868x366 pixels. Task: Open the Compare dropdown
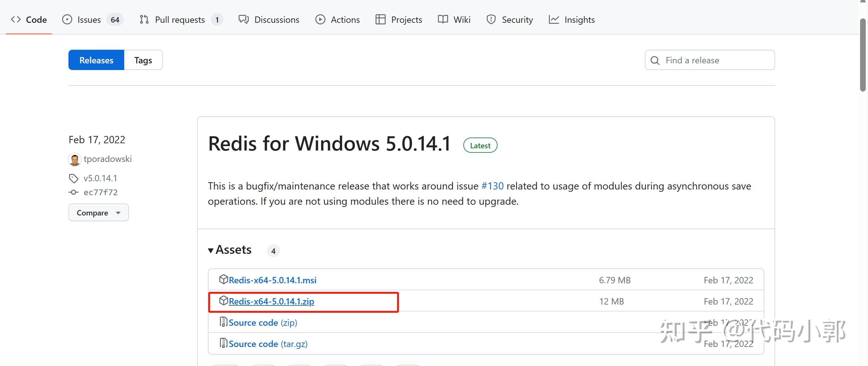[98, 213]
